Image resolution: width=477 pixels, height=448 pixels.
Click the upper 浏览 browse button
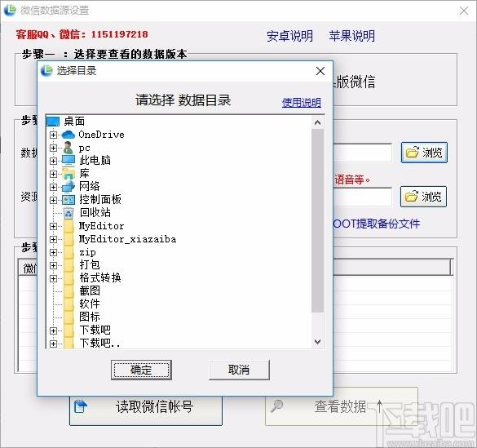[x=424, y=153]
